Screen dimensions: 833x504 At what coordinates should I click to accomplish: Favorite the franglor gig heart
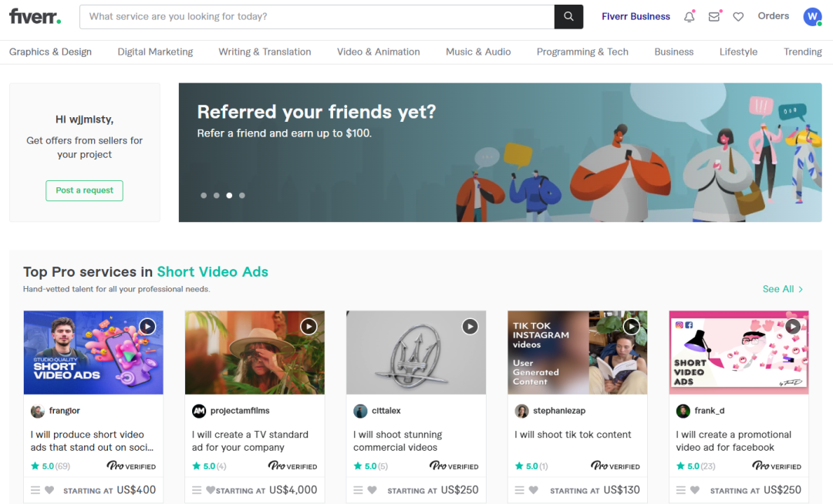pyautogui.click(x=49, y=490)
